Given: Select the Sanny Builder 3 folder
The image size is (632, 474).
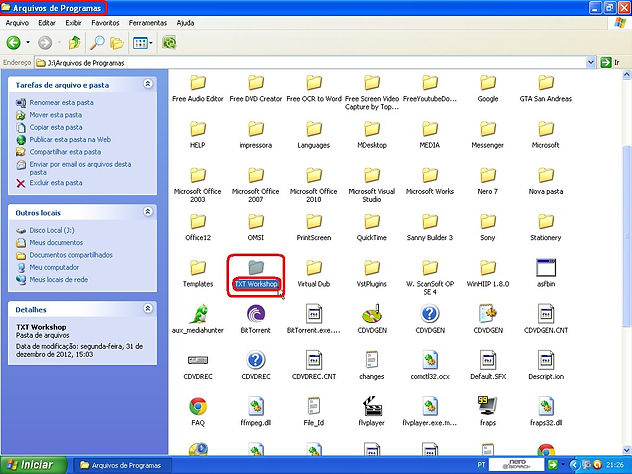Looking at the screenshot, I should pos(430,227).
